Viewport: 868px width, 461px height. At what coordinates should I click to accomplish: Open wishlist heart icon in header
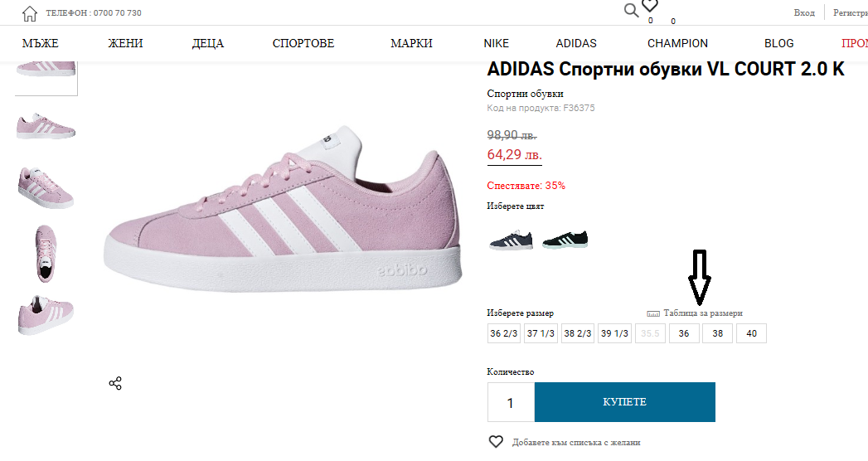650,7
